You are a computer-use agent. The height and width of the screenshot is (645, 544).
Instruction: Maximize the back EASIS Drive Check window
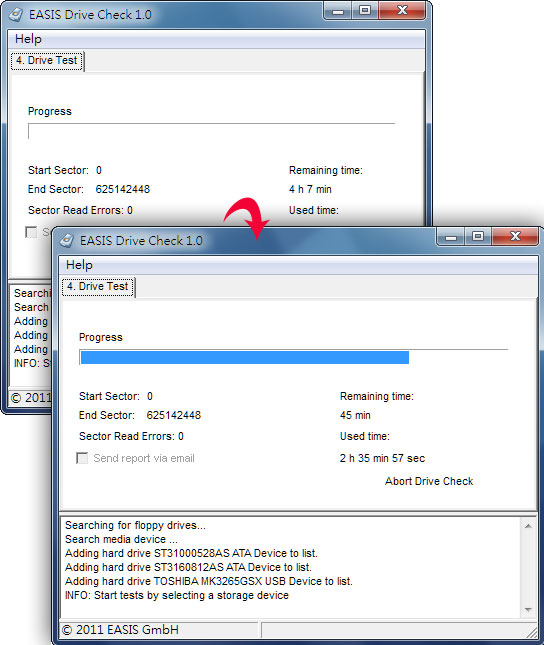pyautogui.click(x=365, y=11)
